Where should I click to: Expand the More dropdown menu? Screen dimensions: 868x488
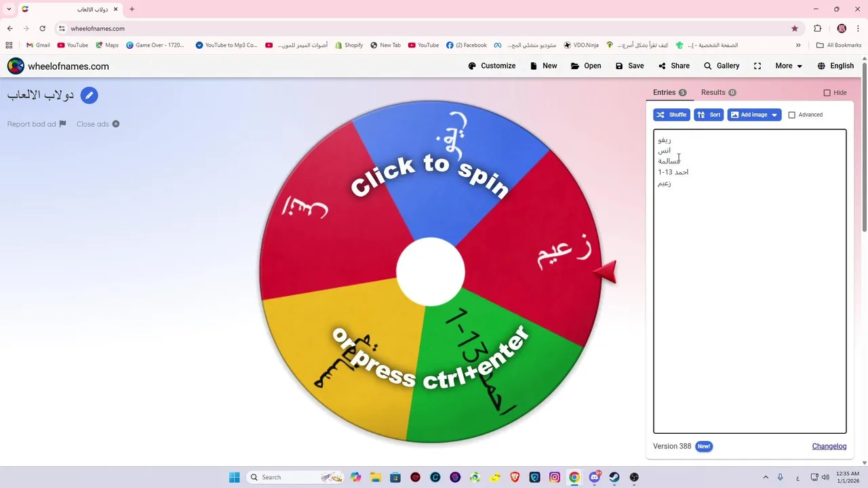[789, 66]
